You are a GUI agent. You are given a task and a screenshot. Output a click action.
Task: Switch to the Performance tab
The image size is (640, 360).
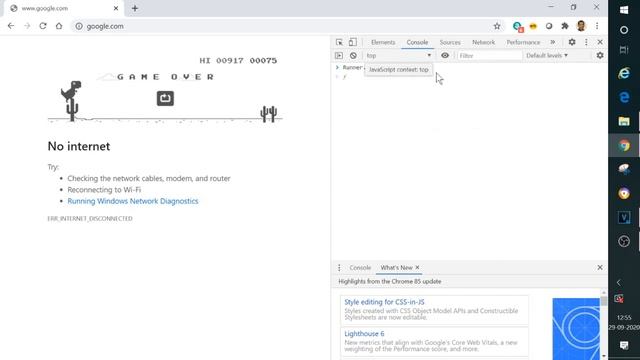[523, 42]
